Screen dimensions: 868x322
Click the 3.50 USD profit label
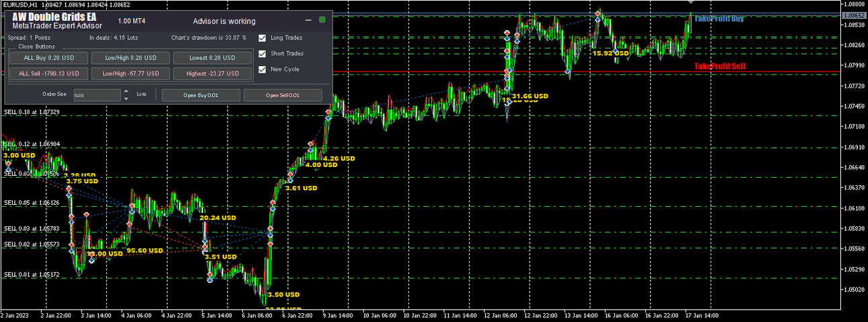click(283, 294)
